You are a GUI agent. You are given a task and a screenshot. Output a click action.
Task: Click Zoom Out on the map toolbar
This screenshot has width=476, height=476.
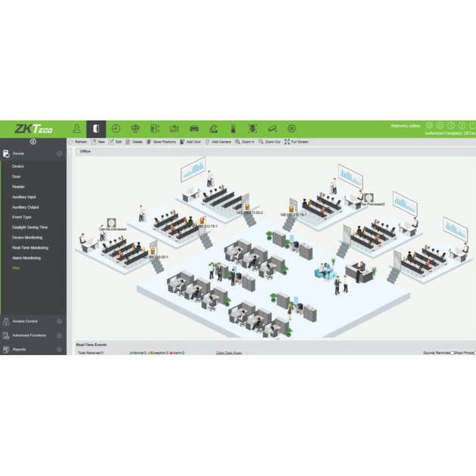[270, 142]
